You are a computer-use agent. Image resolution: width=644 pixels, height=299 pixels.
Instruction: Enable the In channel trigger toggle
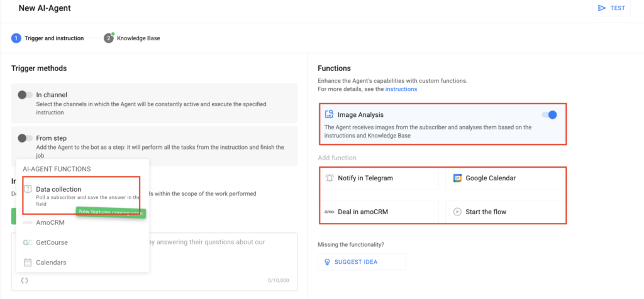tap(25, 95)
